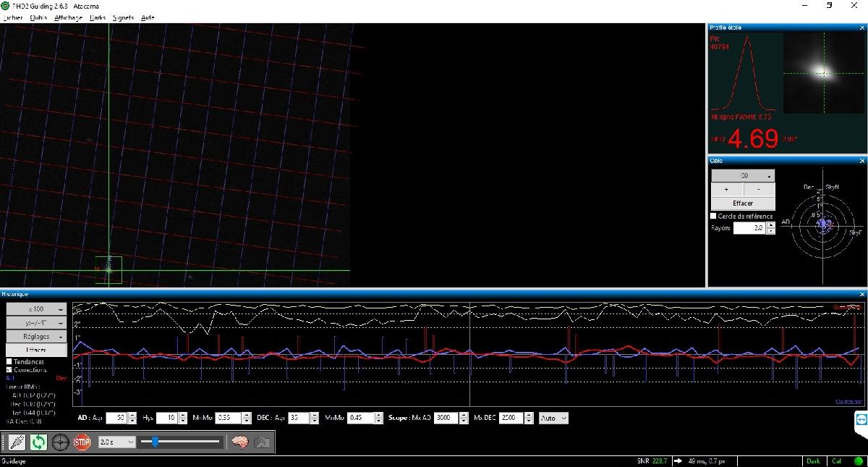Viewport: 868px width, 467px height.
Task: Open the Fichier menu
Action: pos(13,17)
